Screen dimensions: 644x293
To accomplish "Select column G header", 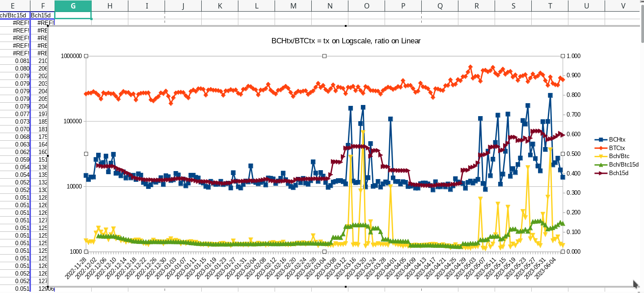I will (73, 6).
